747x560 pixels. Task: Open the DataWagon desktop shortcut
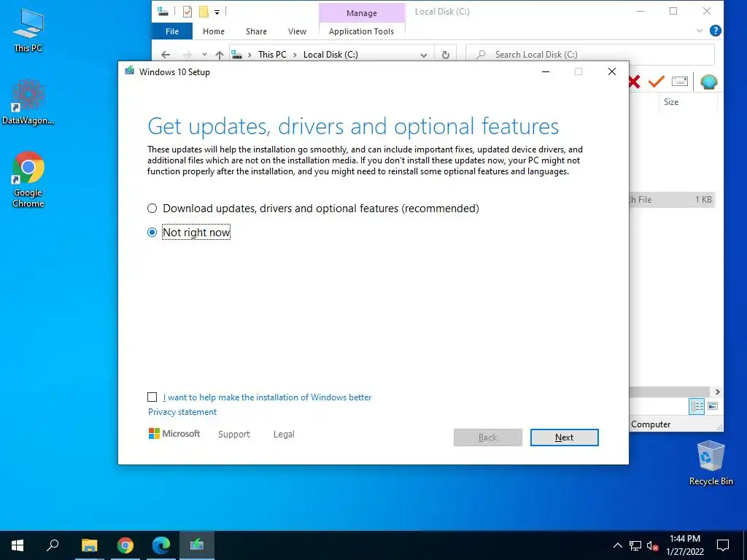pos(28,102)
